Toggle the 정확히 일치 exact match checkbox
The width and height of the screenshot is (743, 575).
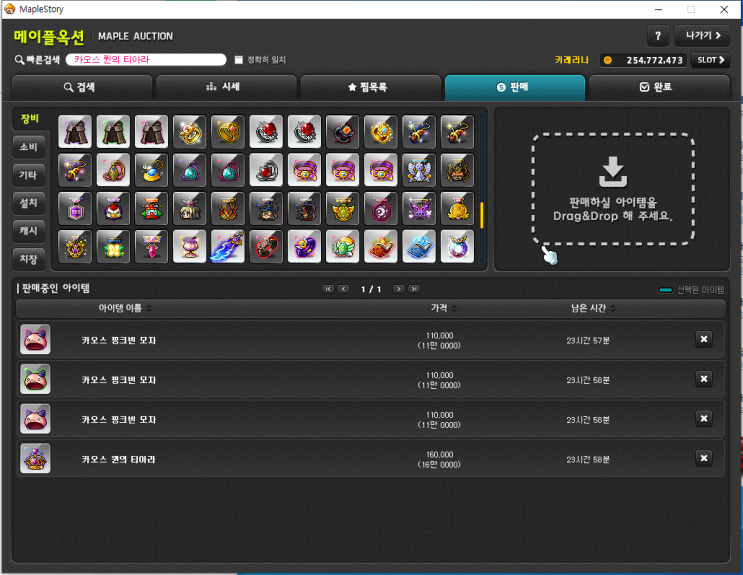point(239,60)
